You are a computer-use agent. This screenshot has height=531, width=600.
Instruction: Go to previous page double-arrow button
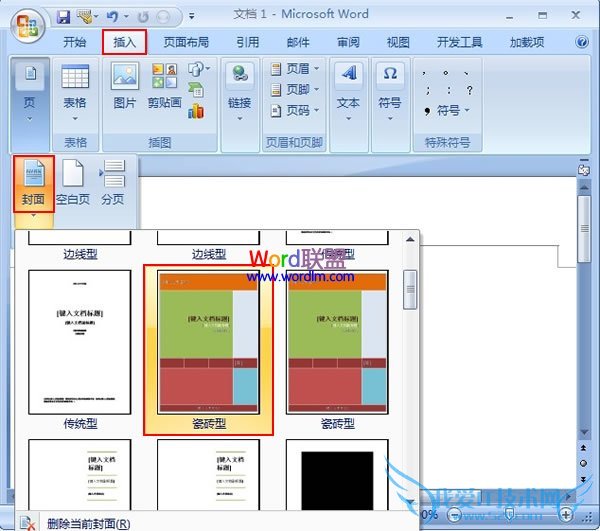(x=584, y=447)
